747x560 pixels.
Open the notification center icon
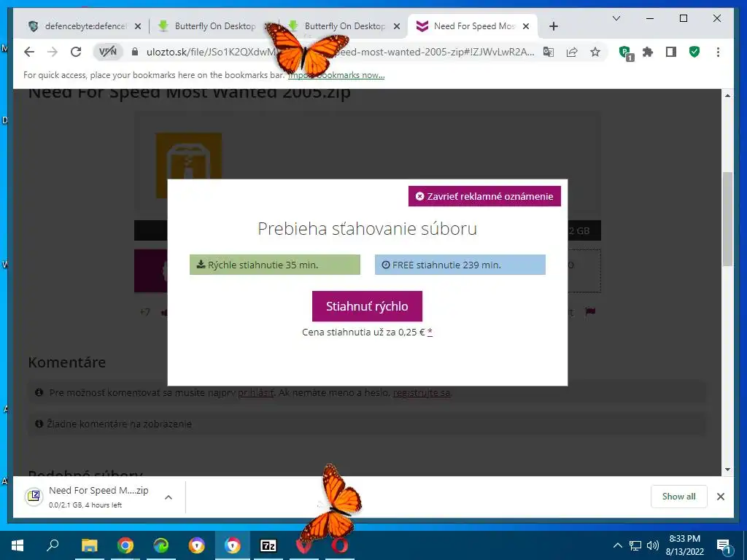point(724,546)
